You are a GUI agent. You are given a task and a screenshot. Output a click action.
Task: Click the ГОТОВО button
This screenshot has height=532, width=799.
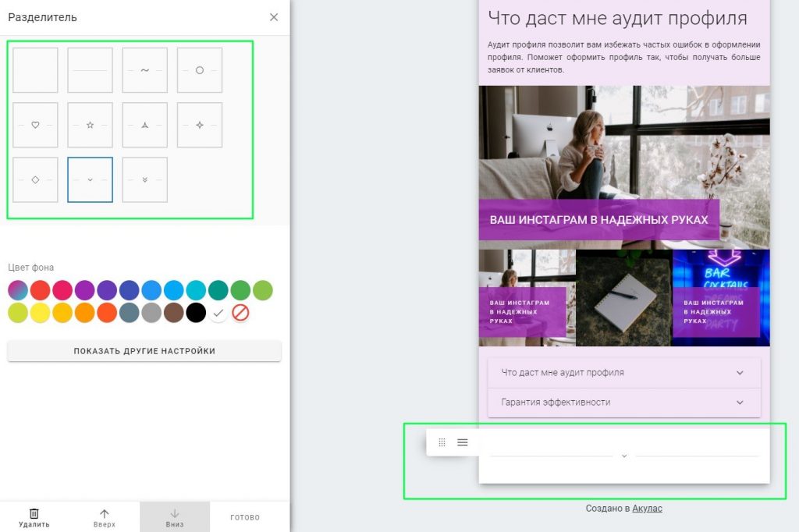[245, 517]
